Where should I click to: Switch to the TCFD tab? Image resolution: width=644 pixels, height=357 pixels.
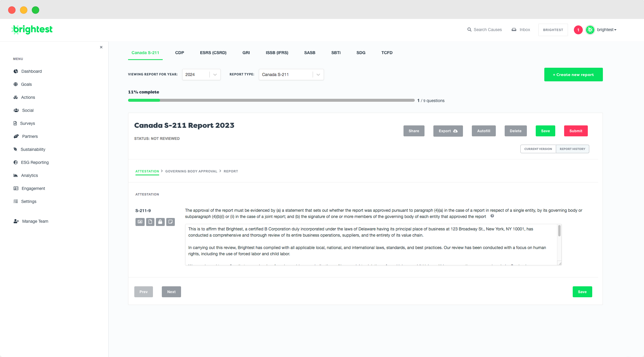click(x=387, y=53)
